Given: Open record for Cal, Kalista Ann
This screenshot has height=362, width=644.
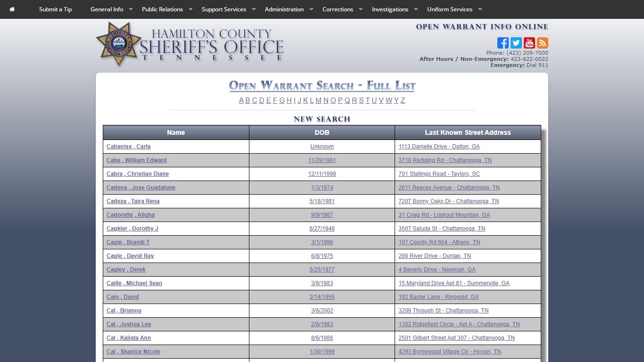Looking at the screenshot, I should pos(129,338).
